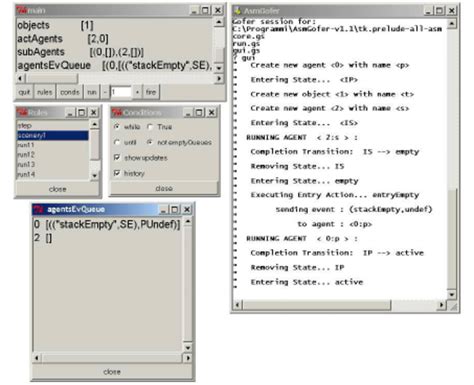Image resolution: width=474 pixels, height=385 pixels.
Task: Click right arrow of agentsEvQueue horizontal scrollbar
Action: coord(188,358)
